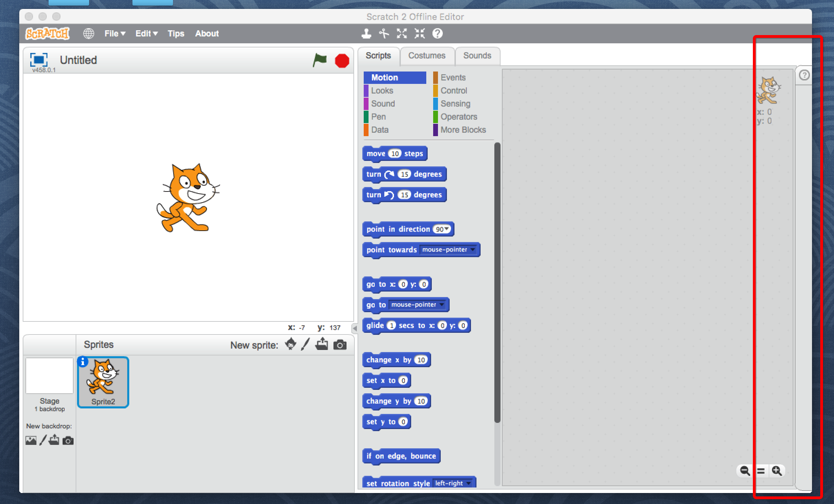Open Sprite2 info with the i badge
Viewport: 834px width, 504px height.
coord(83,362)
